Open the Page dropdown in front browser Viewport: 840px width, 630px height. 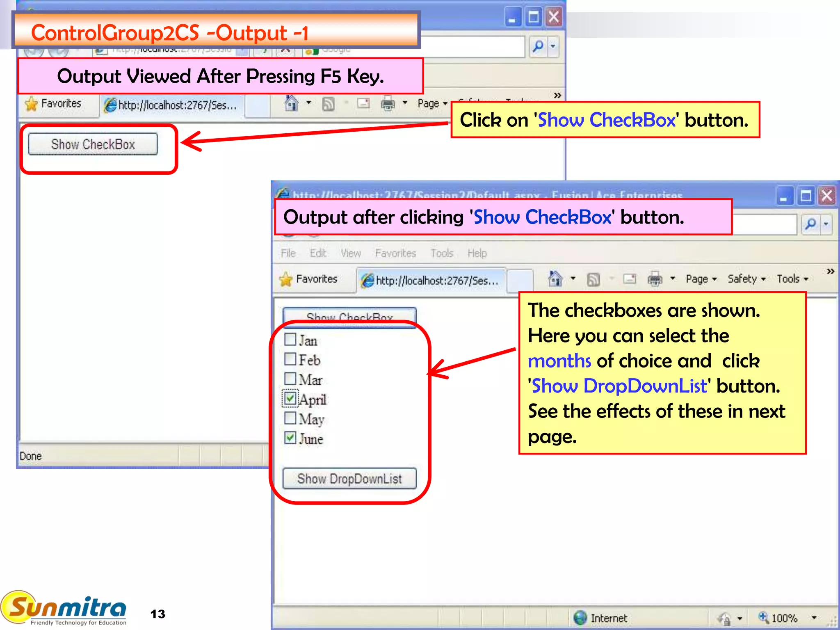click(701, 279)
